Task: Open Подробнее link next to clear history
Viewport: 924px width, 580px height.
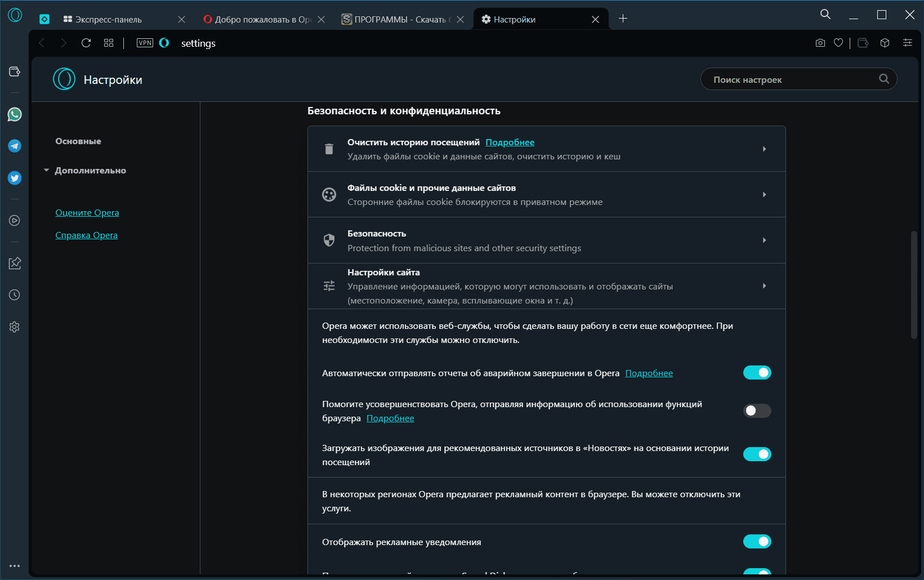Action: tap(510, 142)
